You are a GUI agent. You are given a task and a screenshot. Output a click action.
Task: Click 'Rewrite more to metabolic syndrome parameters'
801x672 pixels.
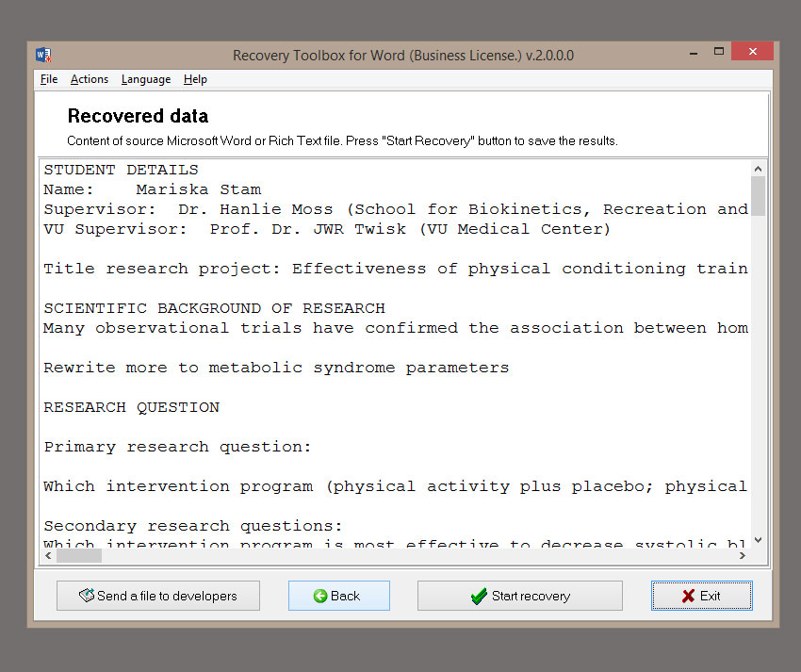tap(276, 368)
